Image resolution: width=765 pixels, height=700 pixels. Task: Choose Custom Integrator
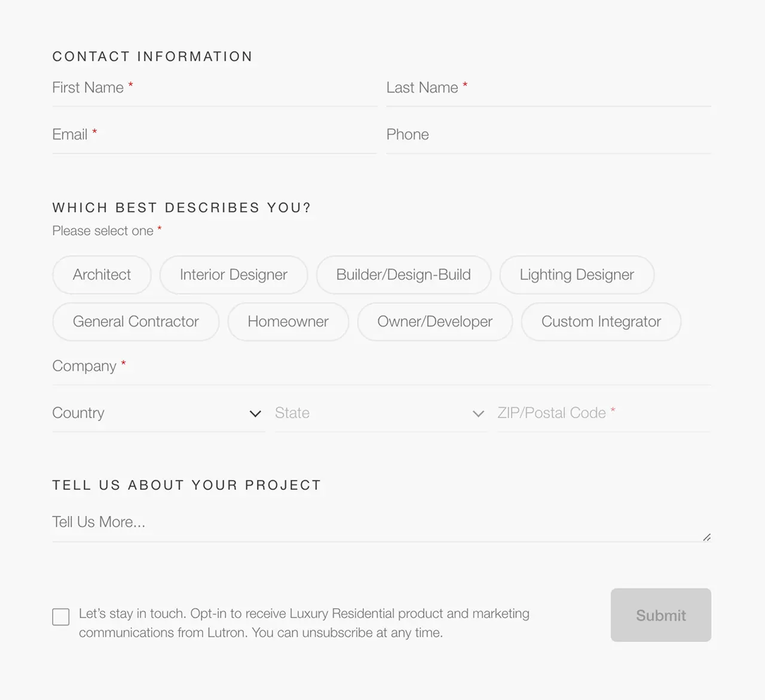[x=601, y=321]
